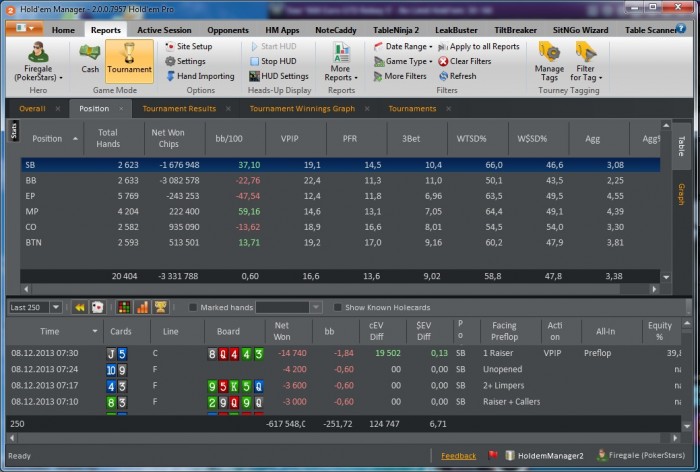This screenshot has height=472, width=700.
Task: Open the application menu button dropdown
Action: (x=25, y=29)
